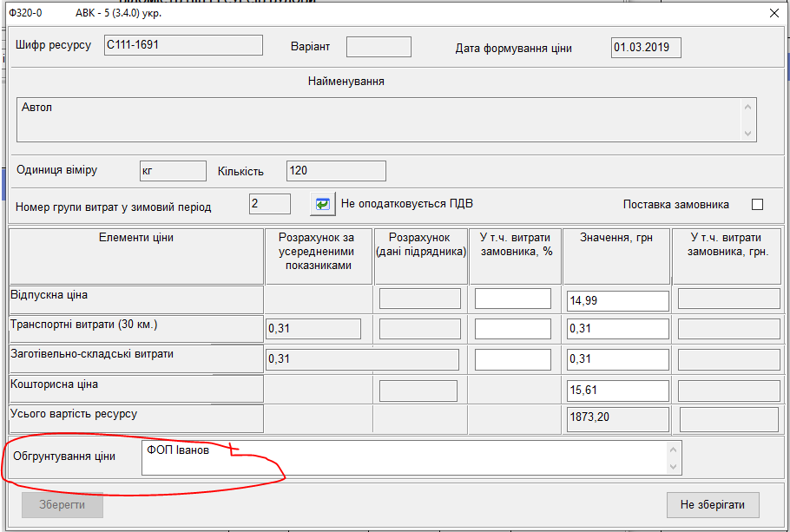The image size is (790, 532).
Task: Click the date field 01.03.2019
Action: (x=646, y=48)
